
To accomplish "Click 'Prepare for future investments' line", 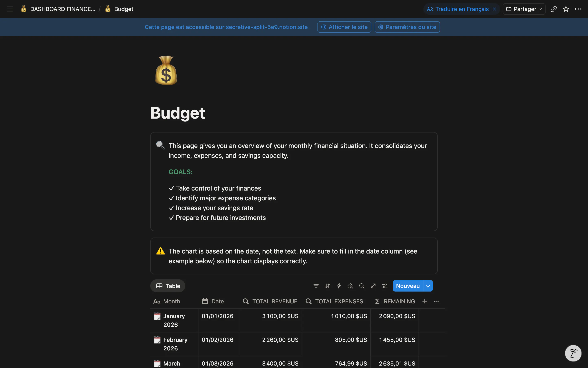I will pyautogui.click(x=217, y=218).
